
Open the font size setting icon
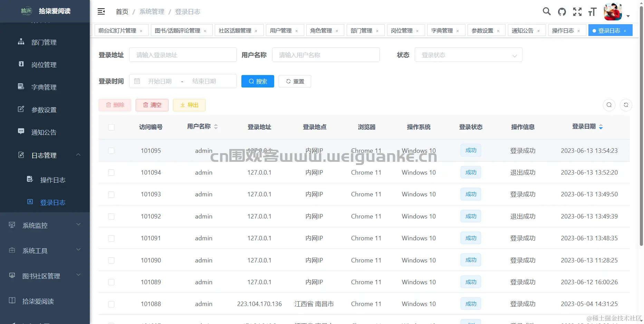click(x=593, y=12)
